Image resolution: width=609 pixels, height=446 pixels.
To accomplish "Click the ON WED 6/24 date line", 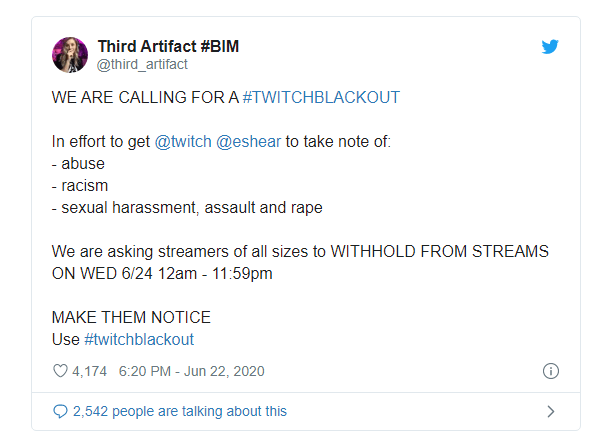I will (x=162, y=274).
